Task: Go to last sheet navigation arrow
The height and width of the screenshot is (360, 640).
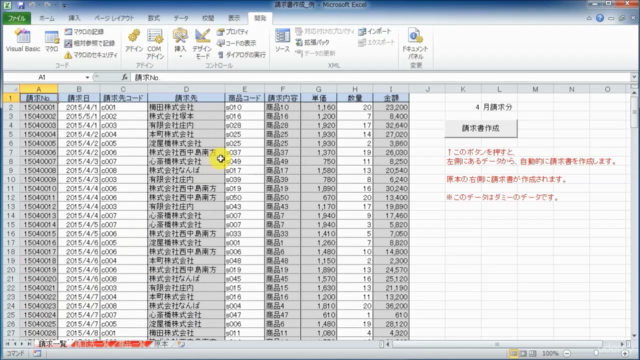Action: coord(29,344)
